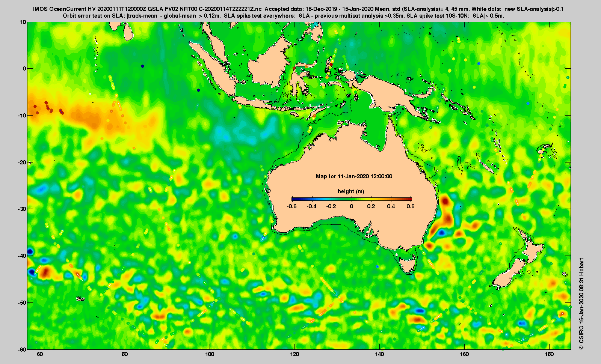Click the -40 latitude tick label
This screenshot has width=601, height=364.
pyautogui.click(x=22, y=256)
